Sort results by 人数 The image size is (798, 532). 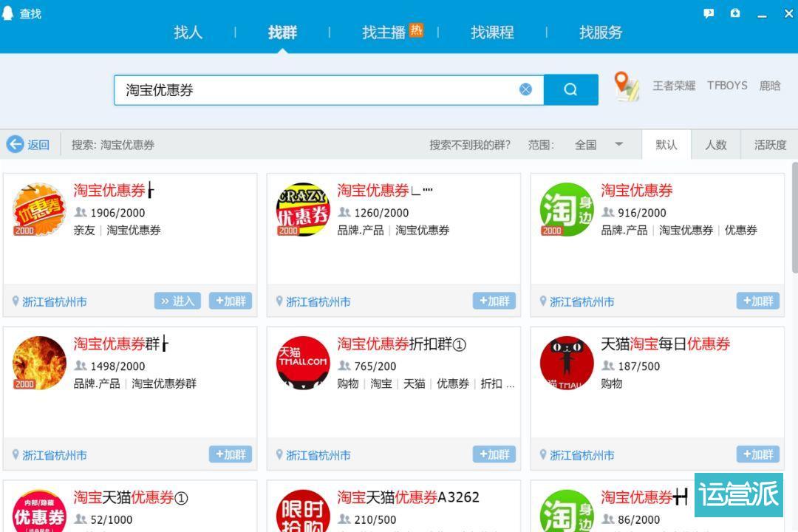[715, 145]
